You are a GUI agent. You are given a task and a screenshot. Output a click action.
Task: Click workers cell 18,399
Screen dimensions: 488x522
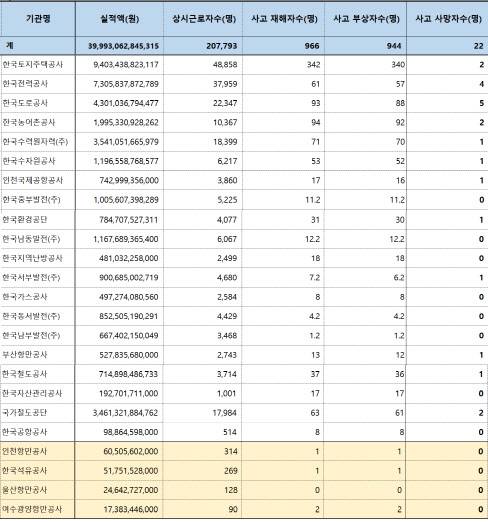[225, 142]
